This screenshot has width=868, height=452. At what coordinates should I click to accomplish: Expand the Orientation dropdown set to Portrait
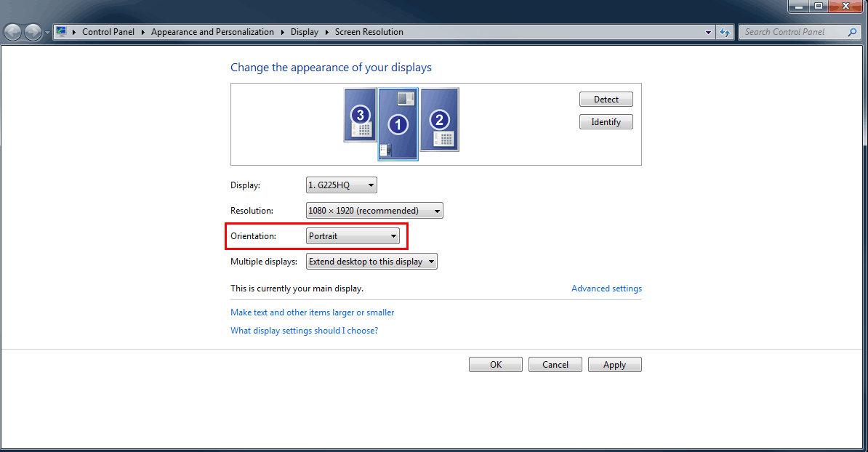click(x=353, y=236)
